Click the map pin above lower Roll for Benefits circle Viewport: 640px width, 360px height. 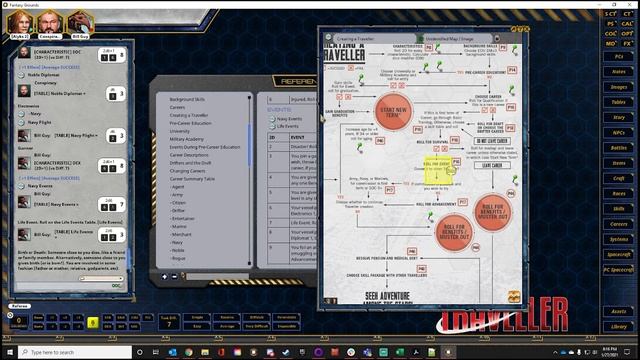coord(430,216)
